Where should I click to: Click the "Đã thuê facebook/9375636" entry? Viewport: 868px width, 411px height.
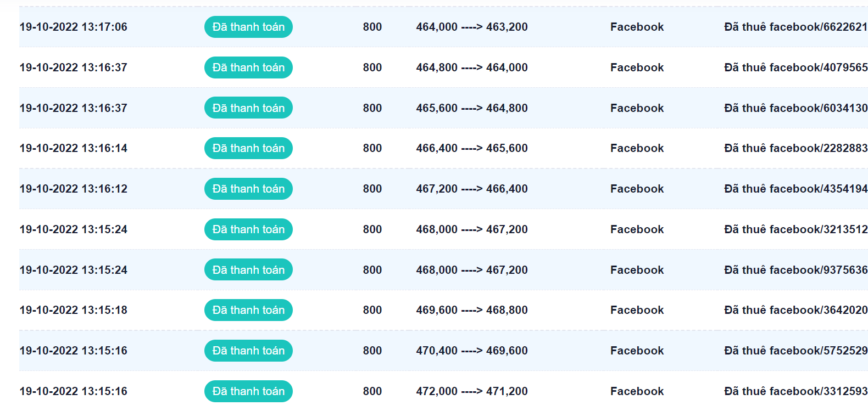point(795,270)
